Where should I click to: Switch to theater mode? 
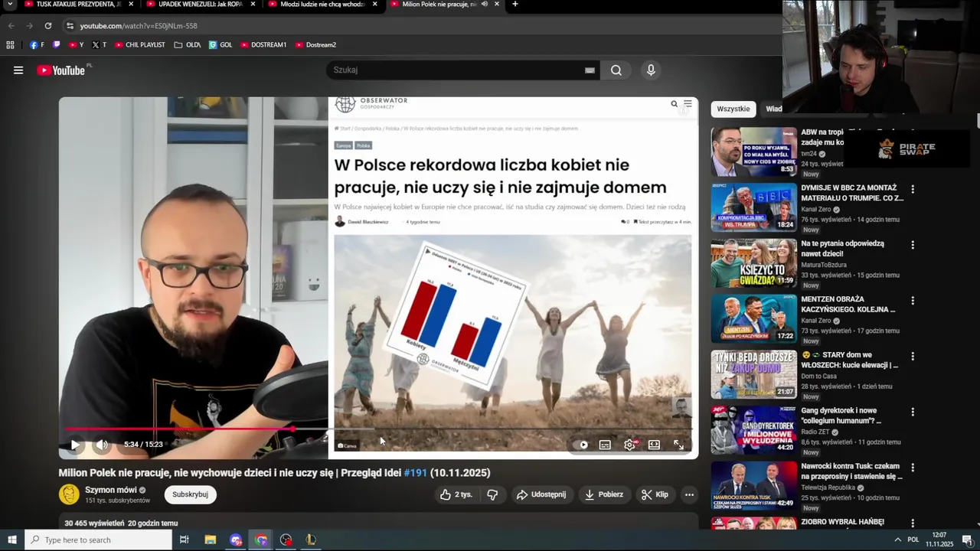pos(654,445)
